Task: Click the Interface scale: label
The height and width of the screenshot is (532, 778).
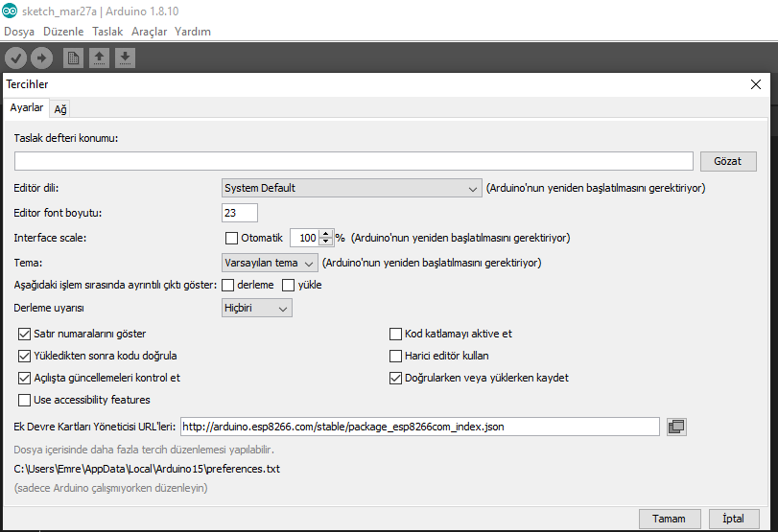Action: click(50, 238)
